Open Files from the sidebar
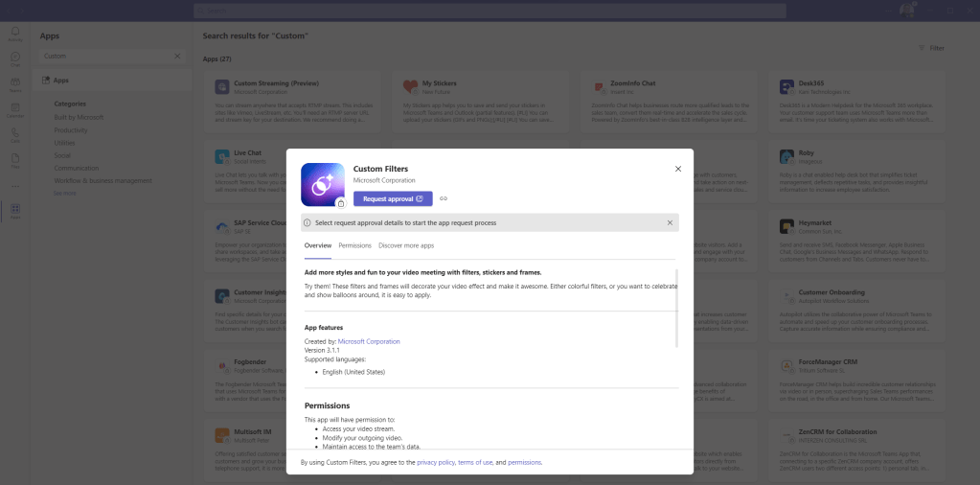Image resolution: width=980 pixels, height=485 pixels. 15,161
